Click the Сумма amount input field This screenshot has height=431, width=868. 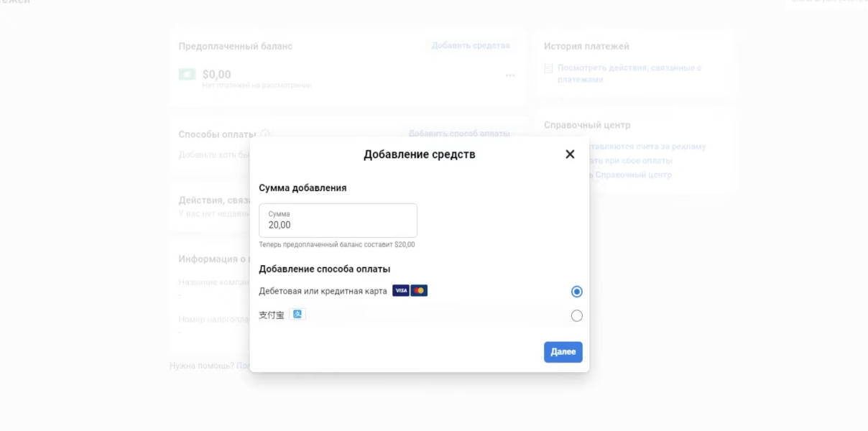[x=338, y=221]
